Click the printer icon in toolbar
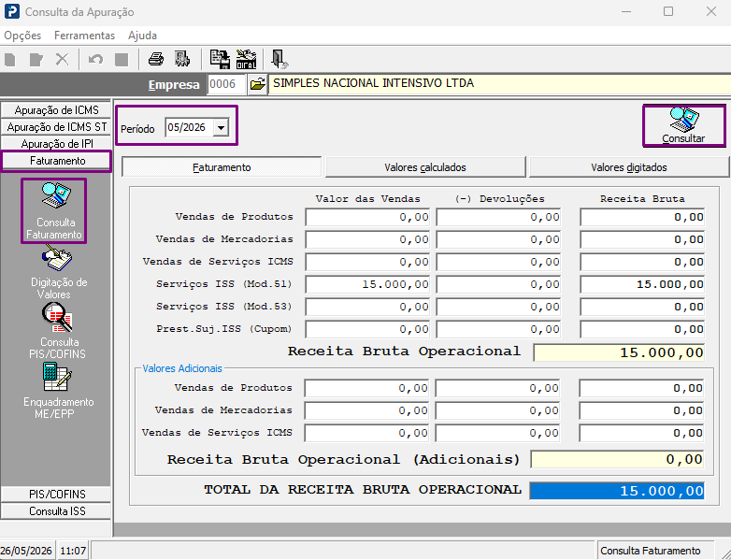 coord(156,59)
